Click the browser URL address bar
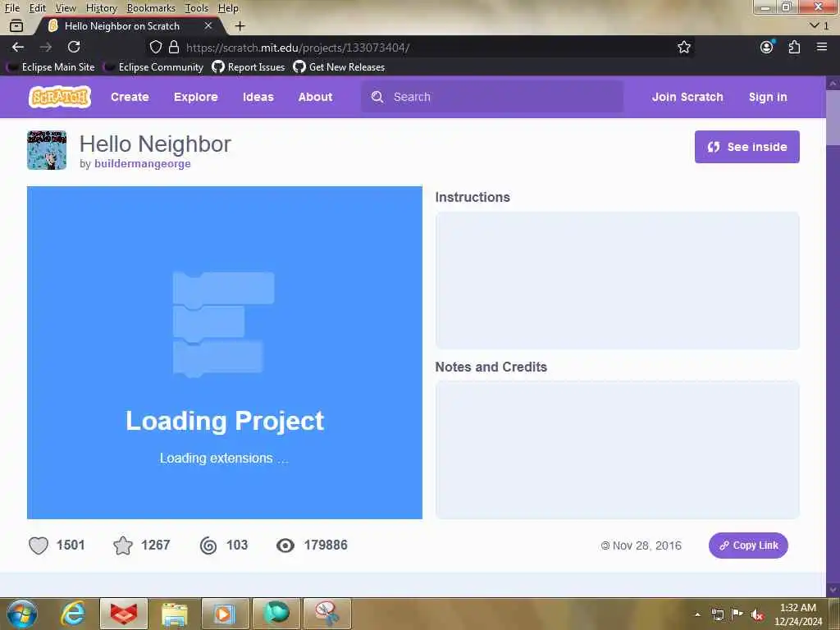Image resolution: width=840 pixels, height=630 pixels. pos(421,47)
